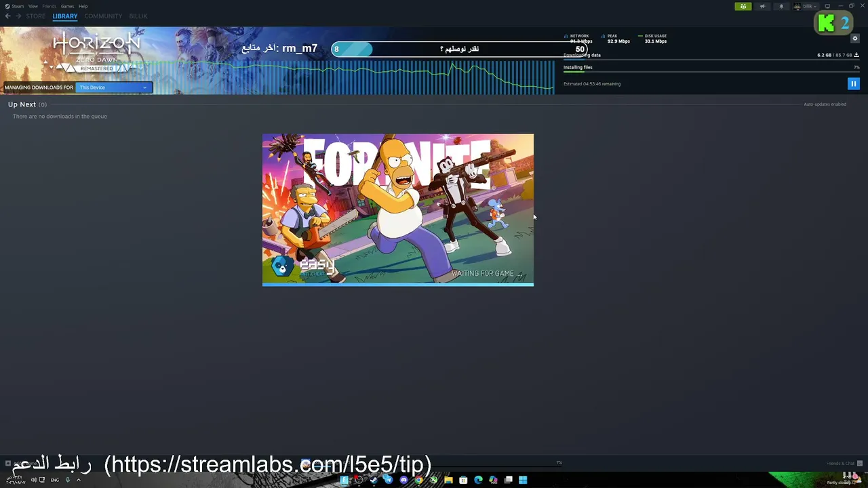Open Google Chrome from the taskbar

click(418, 480)
